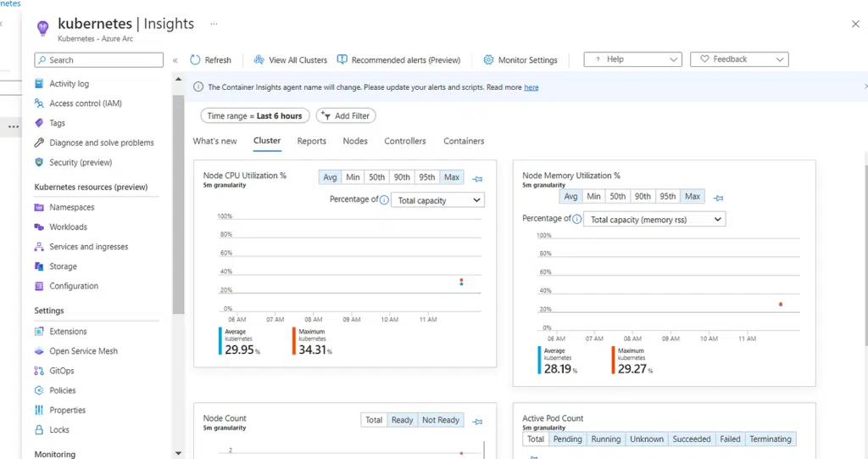Open Diagnose and solve problems wrench icon
The height and width of the screenshot is (459, 868).
(x=39, y=143)
